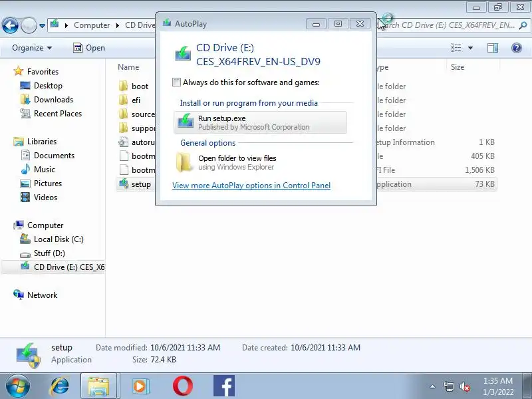Screen dimensions: 532x399
Task: Open Desktop in the Favorites list
Action: 48,86
